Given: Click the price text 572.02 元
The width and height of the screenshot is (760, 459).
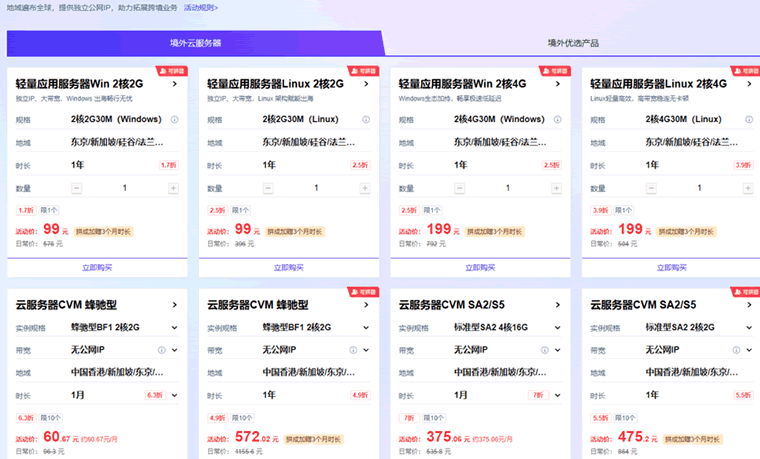Looking at the screenshot, I should pos(257,437).
